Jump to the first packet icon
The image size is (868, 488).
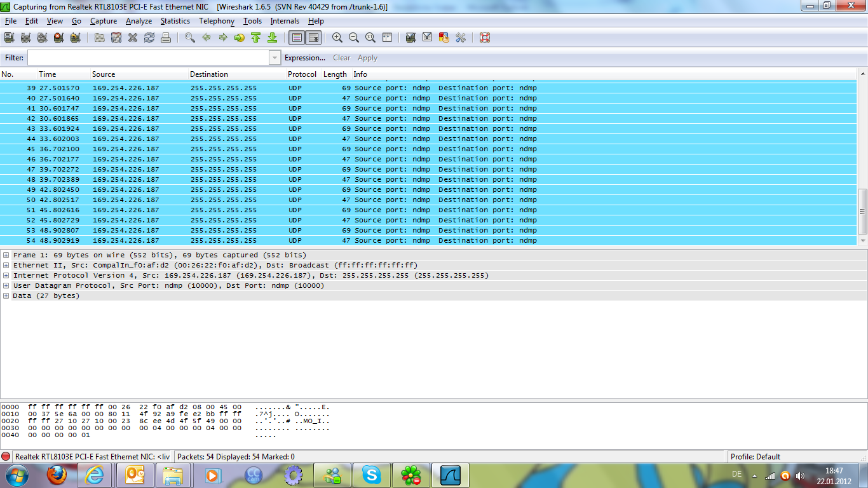point(256,37)
